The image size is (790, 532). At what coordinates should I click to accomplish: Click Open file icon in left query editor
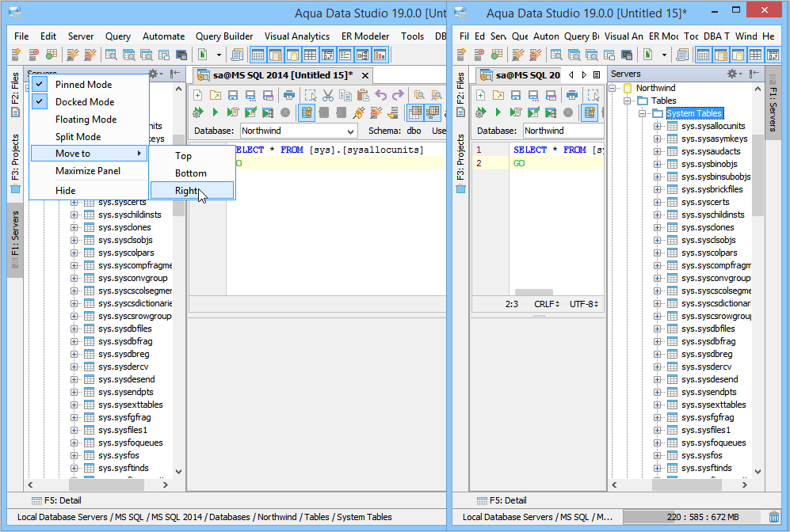point(216,95)
